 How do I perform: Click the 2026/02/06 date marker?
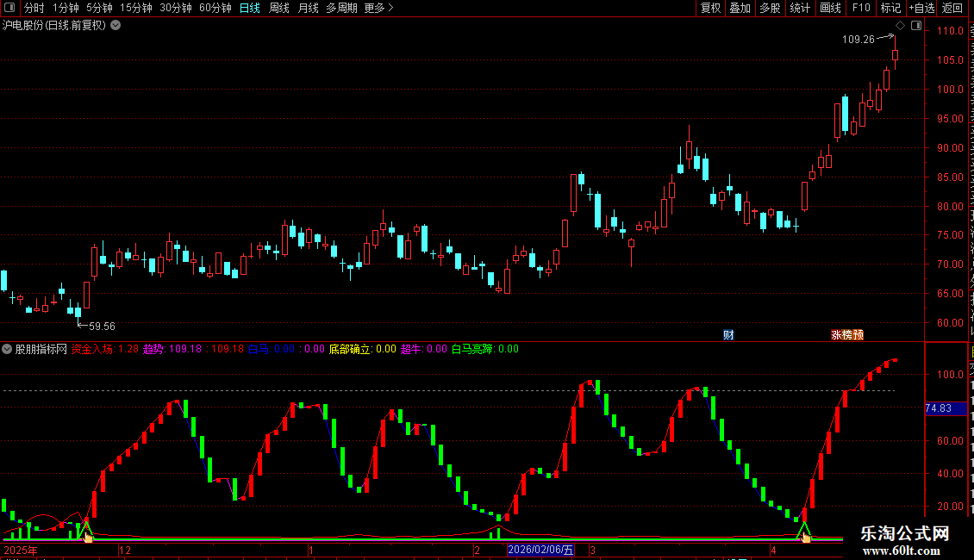pyautogui.click(x=540, y=550)
